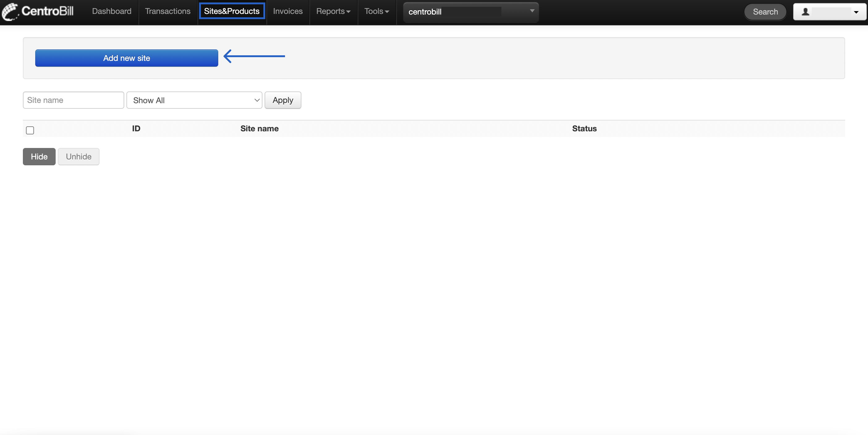This screenshot has height=435, width=868.
Task: Open the Dashboard menu item
Action: click(x=112, y=11)
